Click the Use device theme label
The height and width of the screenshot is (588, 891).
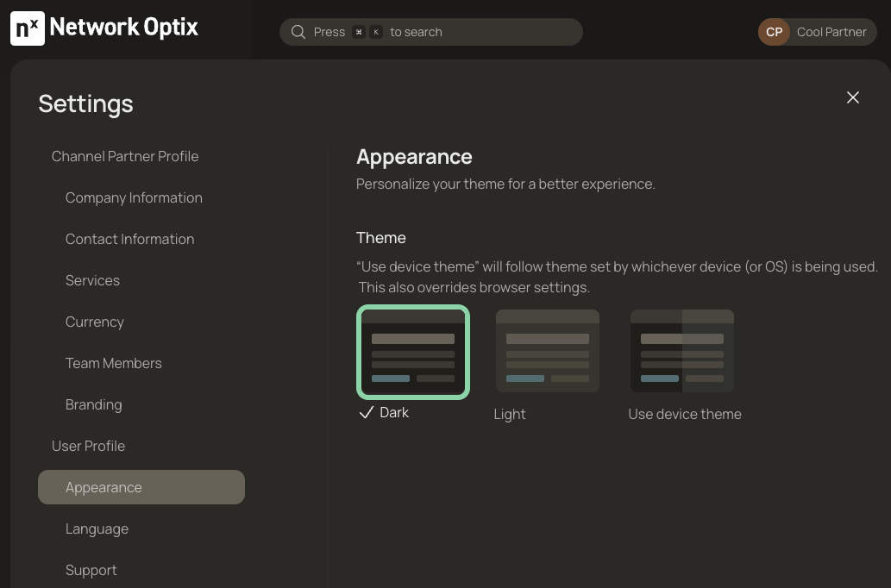tap(685, 414)
